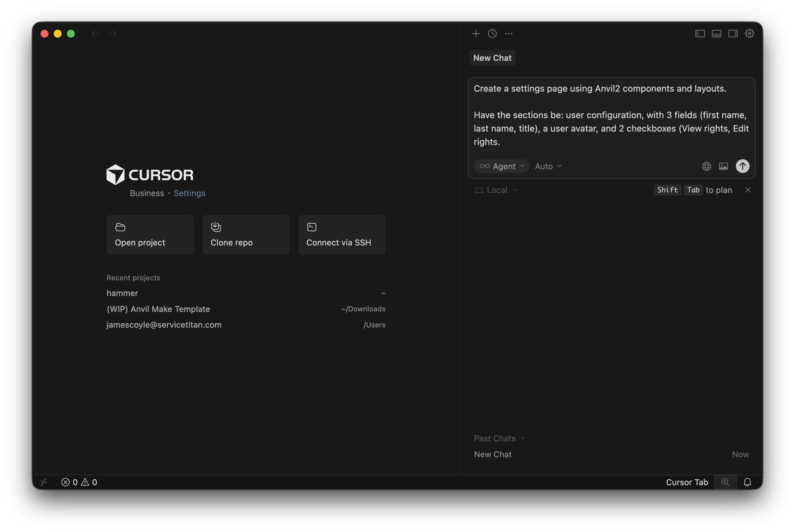Click the Shift key hint badge
Image resolution: width=795 pixels, height=532 pixels.
(x=667, y=190)
